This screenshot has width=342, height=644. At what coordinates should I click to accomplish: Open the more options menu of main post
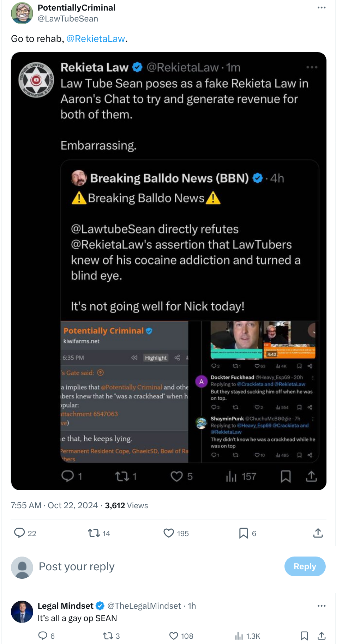click(322, 7)
